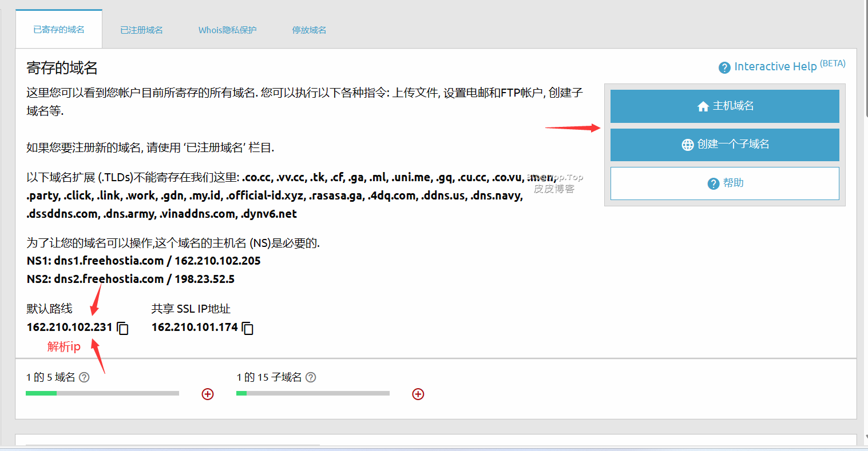Click the NS1 dns1.freehostia.com text line
The height and width of the screenshot is (451, 868).
(144, 261)
